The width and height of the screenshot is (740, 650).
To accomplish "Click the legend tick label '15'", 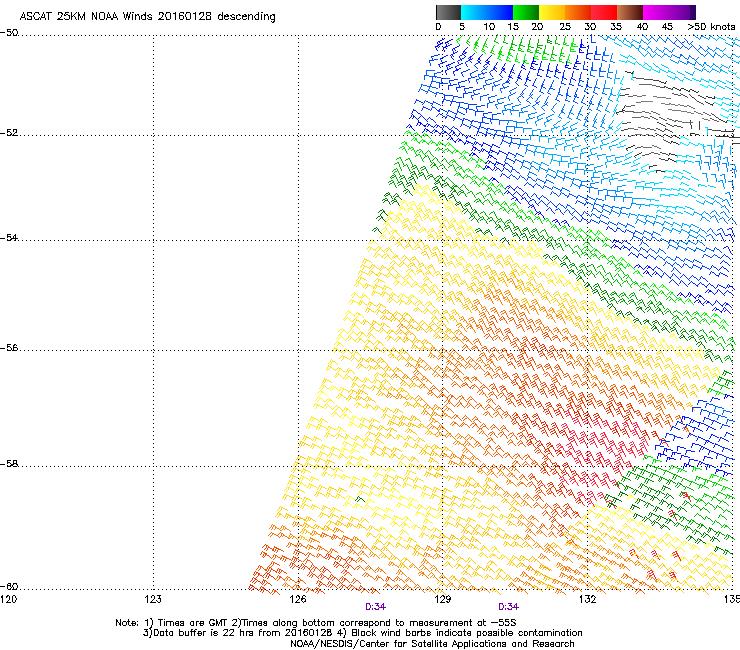I will (513, 27).
